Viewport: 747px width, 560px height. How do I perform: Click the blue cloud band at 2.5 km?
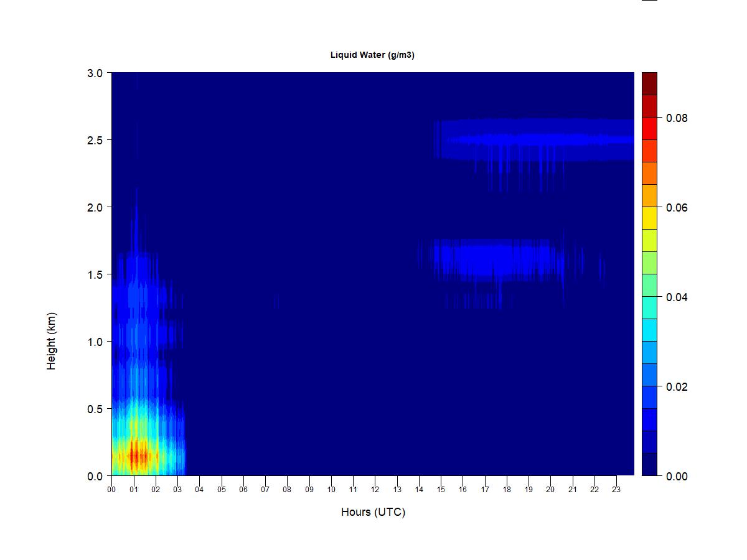[x=535, y=139]
